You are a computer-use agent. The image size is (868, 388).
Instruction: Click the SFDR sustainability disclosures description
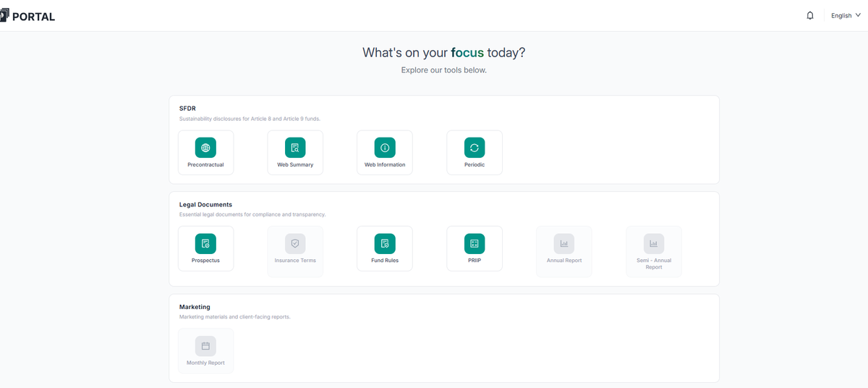pos(250,118)
